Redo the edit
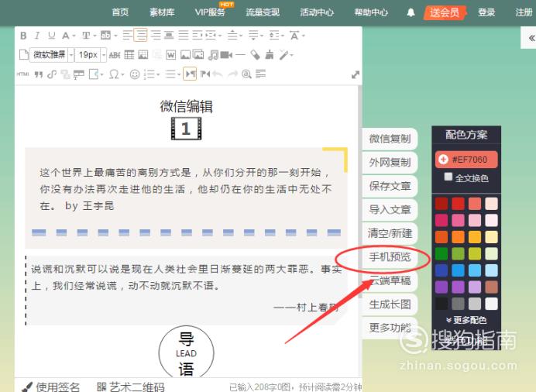This screenshot has height=392, width=536. click(x=232, y=74)
